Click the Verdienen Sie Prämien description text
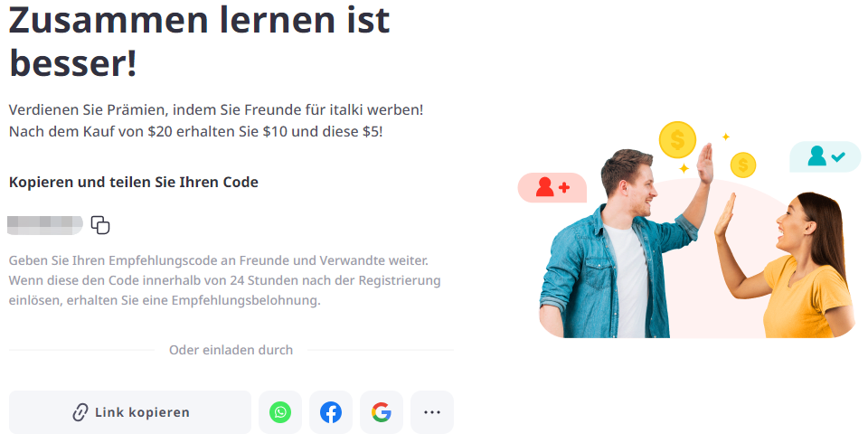Image resolution: width=868 pixels, height=443 pixels. coord(216,121)
